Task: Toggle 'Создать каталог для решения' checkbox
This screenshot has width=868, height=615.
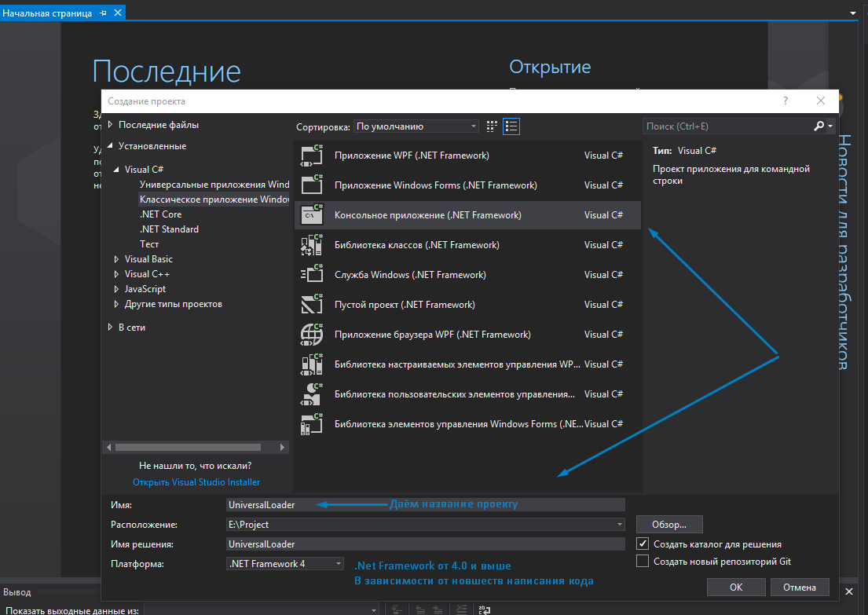Action: 643,544
